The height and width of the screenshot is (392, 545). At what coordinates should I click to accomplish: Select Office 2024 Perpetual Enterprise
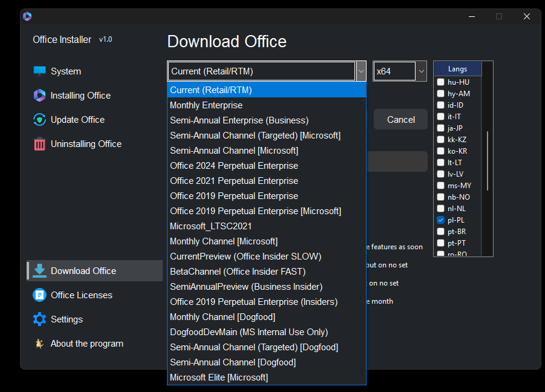(267, 166)
